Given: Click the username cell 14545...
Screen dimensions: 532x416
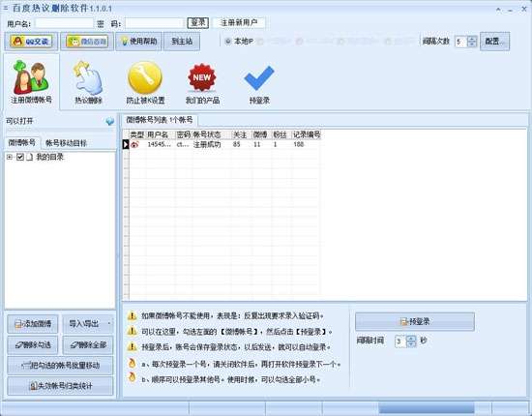Looking at the screenshot, I should pos(161,144).
